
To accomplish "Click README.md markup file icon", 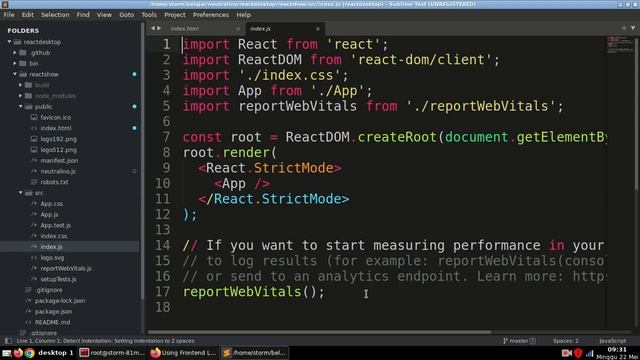I will (x=28, y=322).
